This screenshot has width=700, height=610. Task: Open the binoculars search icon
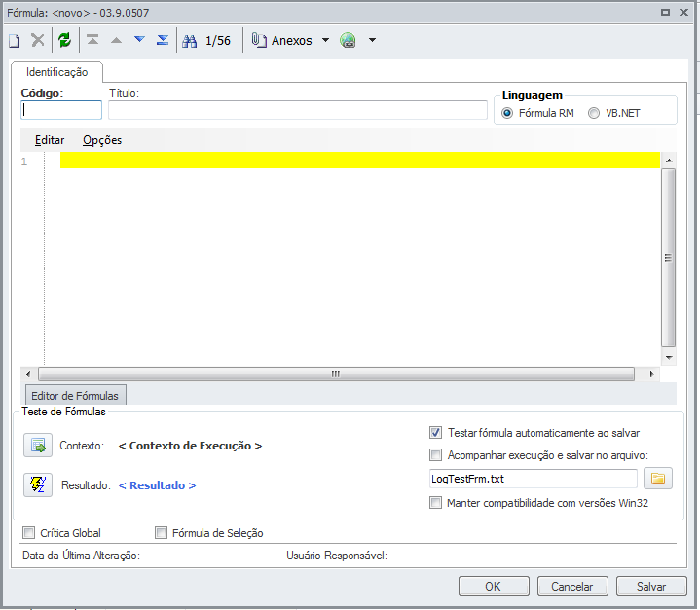[x=189, y=41]
